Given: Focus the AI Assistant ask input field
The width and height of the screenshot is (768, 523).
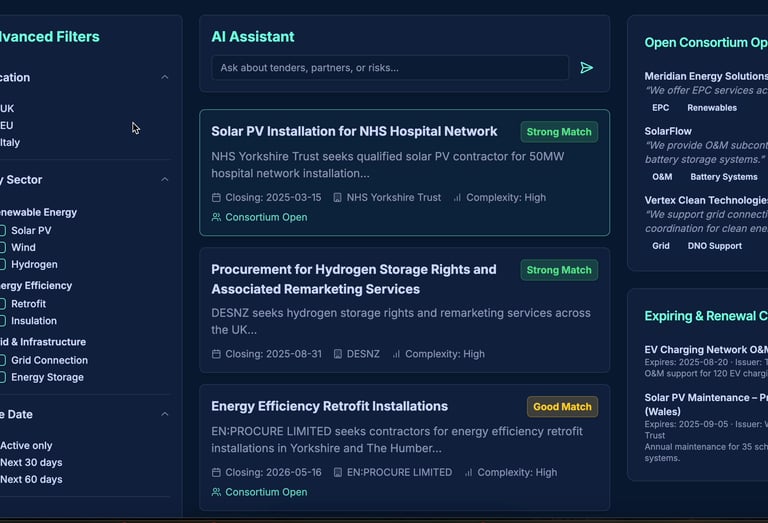Looking at the screenshot, I should pyautogui.click(x=390, y=68).
